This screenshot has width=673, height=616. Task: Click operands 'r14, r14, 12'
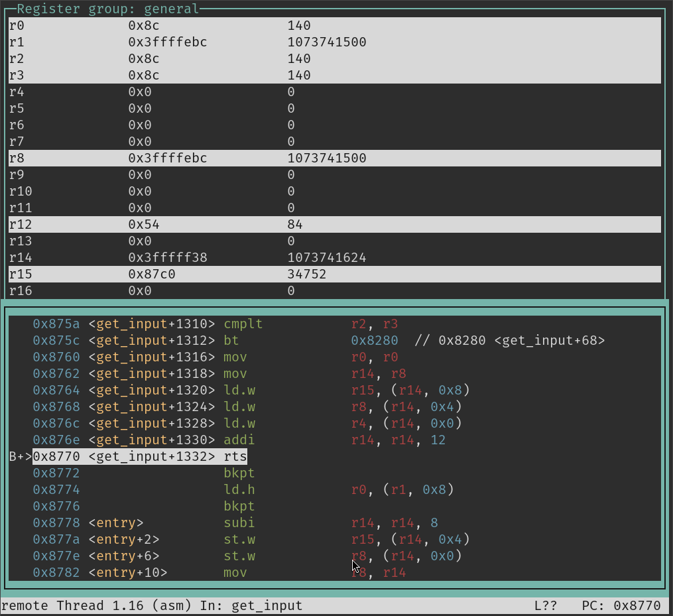(x=398, y=440)
